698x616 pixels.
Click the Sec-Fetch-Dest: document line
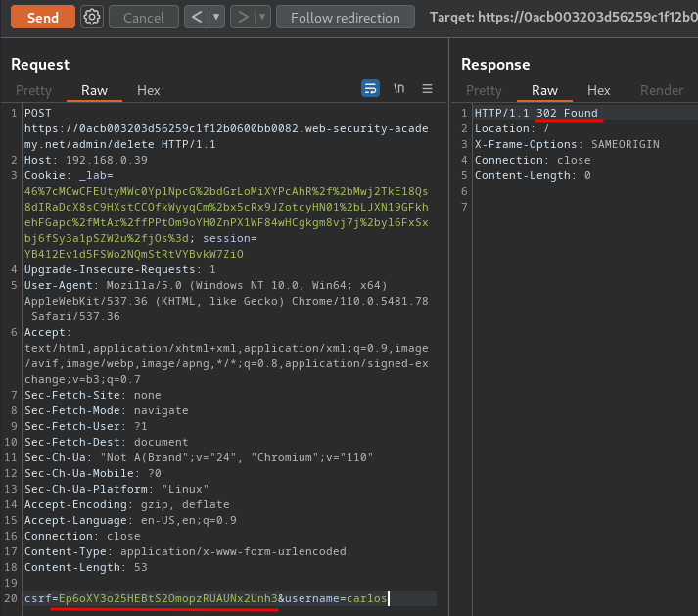[x=107, y=442]
